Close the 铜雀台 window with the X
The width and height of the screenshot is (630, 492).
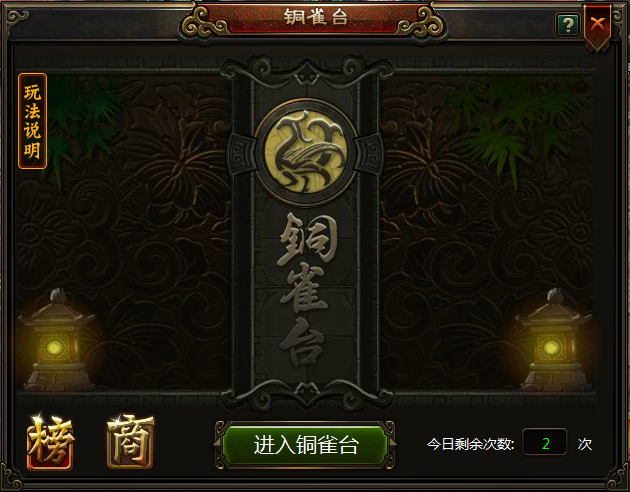(598, 27)
